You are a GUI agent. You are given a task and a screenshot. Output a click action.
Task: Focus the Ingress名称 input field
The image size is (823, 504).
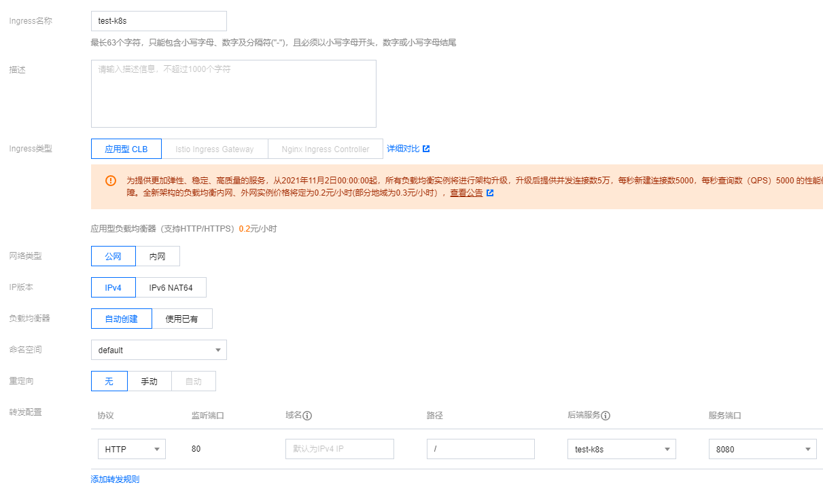click(158, 21)
